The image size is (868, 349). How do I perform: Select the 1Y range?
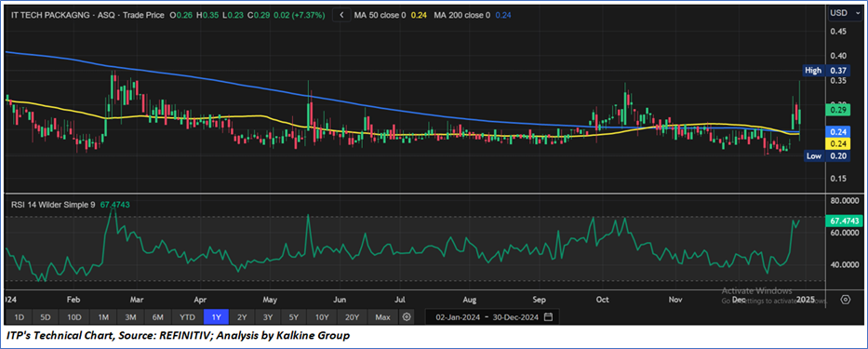point(217,316)
